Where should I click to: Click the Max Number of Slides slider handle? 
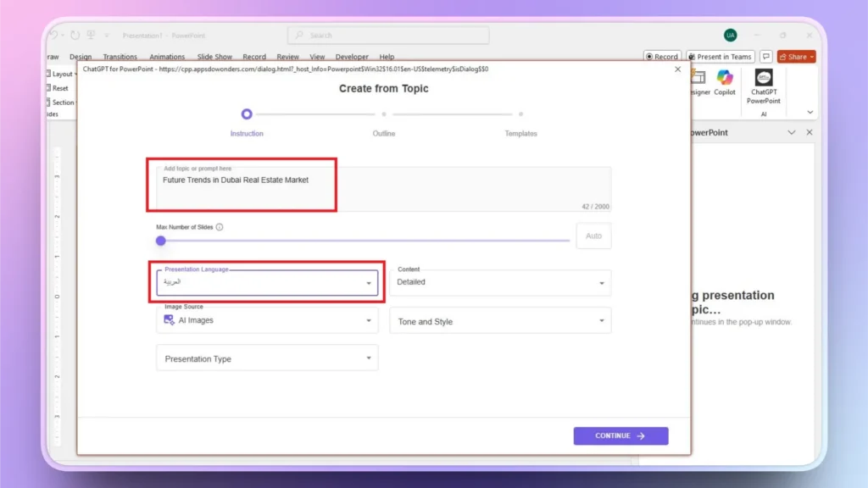click(x=161, y=240)
